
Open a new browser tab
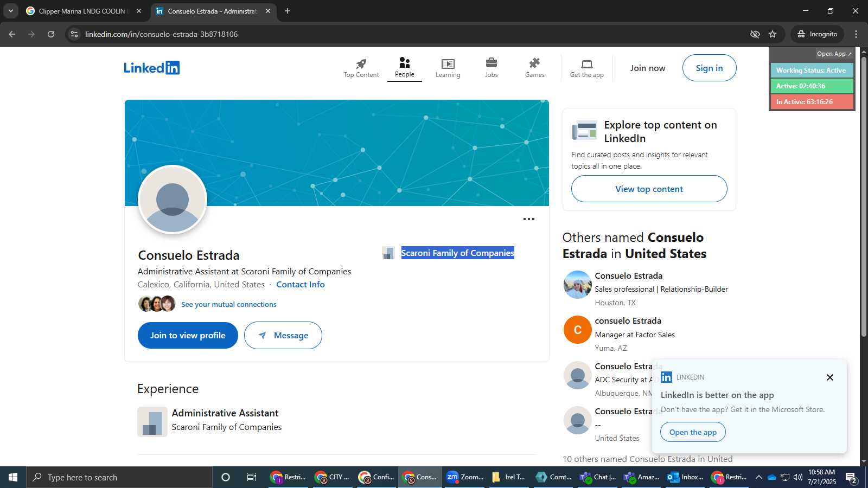[x=288, y=11]
